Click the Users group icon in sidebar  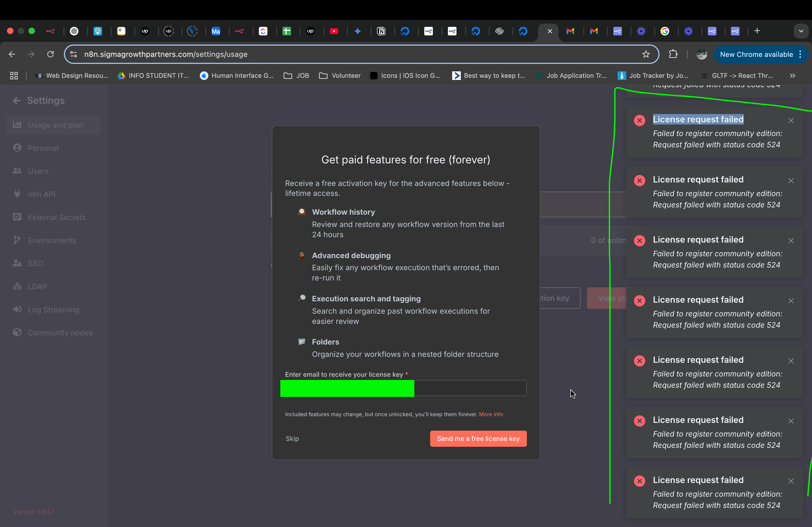pos(17,171)
